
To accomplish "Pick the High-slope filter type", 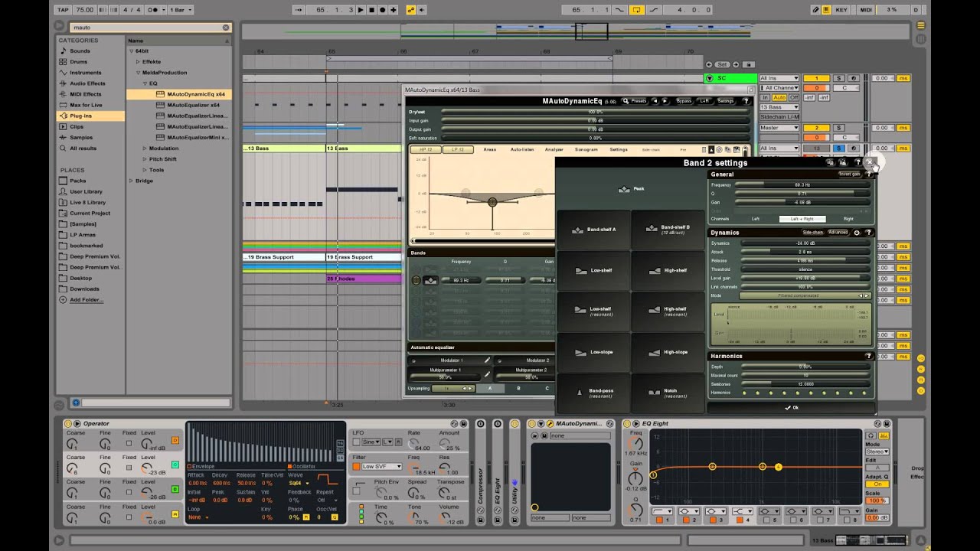I will click(668, 352).
